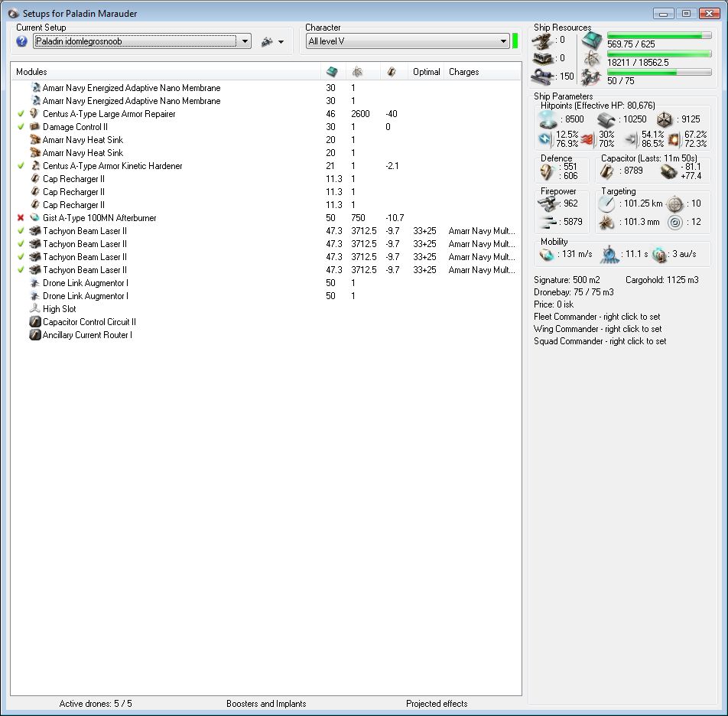
Task: Click the calibration icon showing 150
Action: coord(542,76)
